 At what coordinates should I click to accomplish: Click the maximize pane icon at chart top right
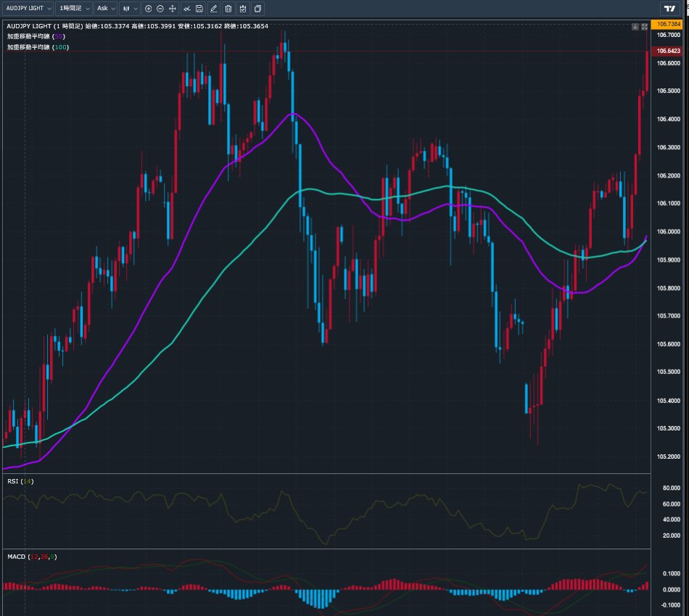[644, 27]
